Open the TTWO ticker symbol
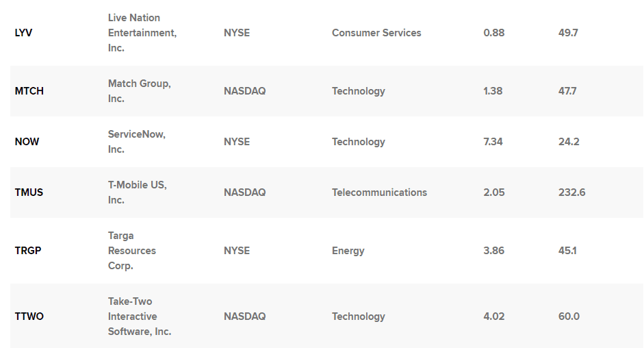The image size is (644, 348). point(29,316)
